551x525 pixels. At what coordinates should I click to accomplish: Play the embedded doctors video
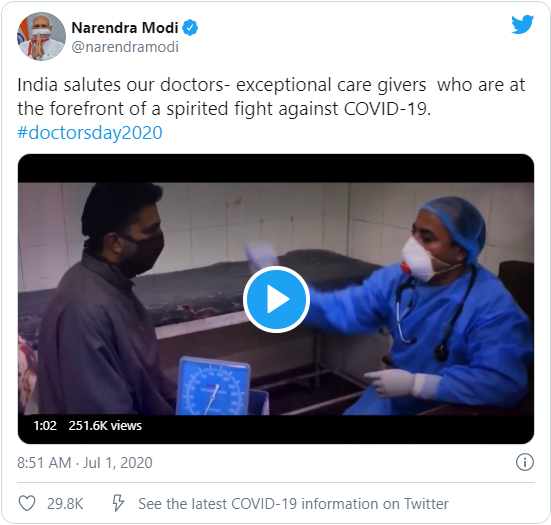[276, 299]
